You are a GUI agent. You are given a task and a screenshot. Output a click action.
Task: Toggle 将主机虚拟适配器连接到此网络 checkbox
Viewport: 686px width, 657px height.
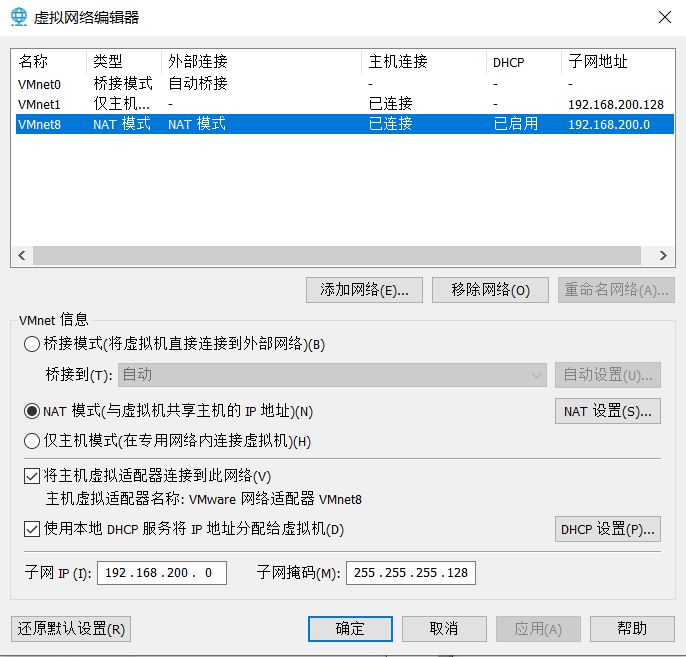click(x=32, y=476)
